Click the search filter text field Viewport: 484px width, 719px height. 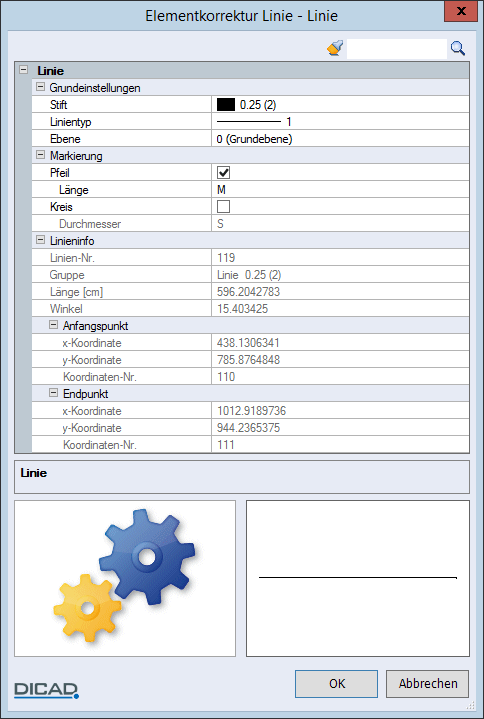point(396,49)
